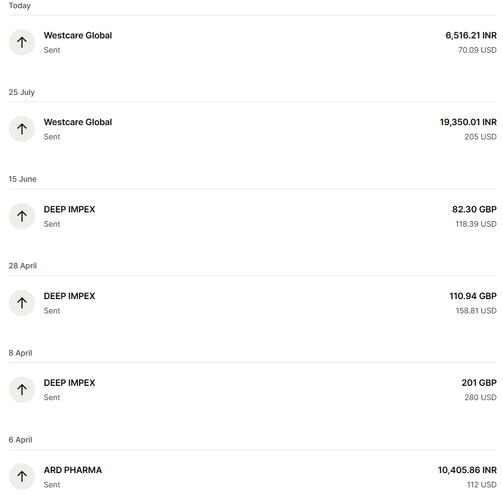
Task: Select the 118.39 USD converted amount
Action: coord(476,224)
